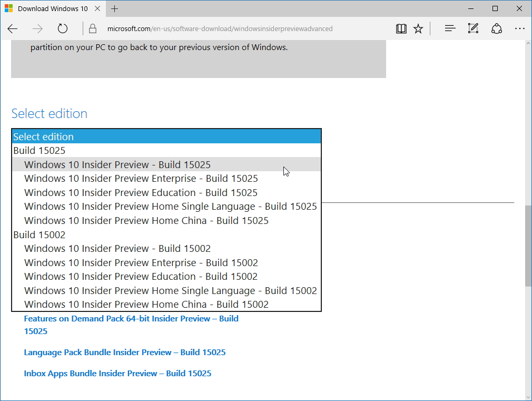Open Reading view in Edge

click(x=401, y=28)
